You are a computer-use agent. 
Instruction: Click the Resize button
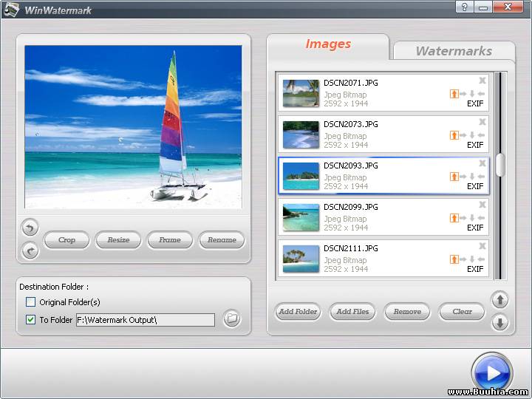click(x=118, y=240)
